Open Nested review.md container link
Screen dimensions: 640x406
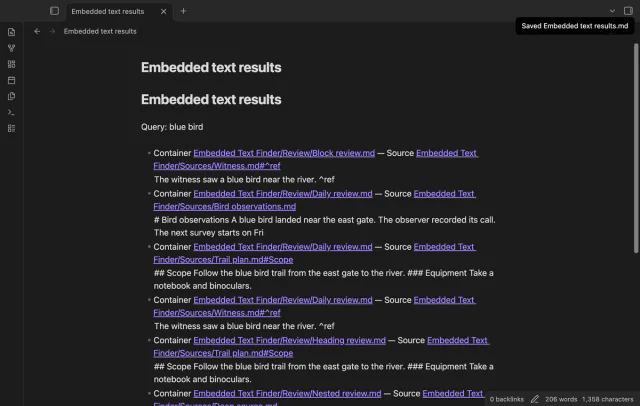pos(287,394)
